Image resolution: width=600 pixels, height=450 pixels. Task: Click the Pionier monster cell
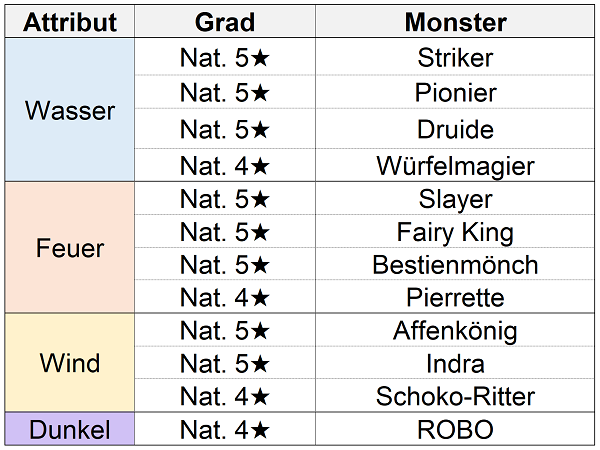point(455,93)
